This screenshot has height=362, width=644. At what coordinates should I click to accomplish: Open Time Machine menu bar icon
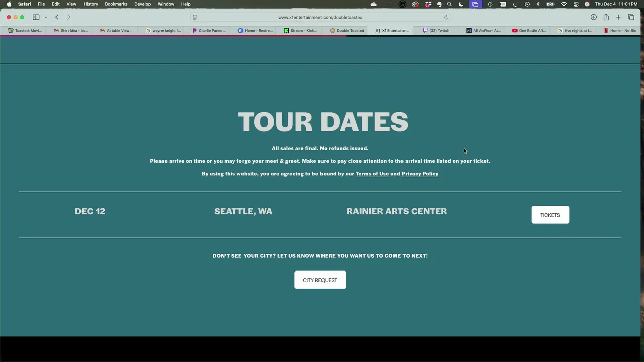(490, 4)
